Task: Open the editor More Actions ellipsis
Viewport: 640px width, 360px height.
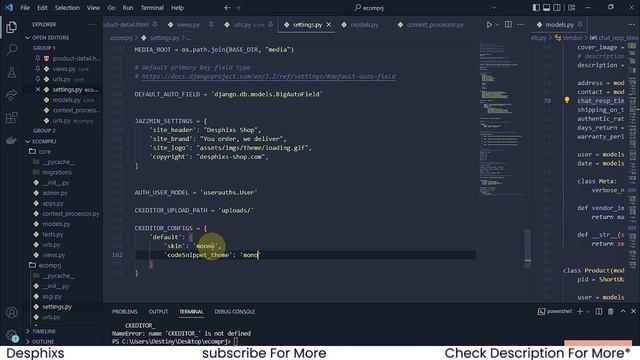Action: [x=520, y=24]
